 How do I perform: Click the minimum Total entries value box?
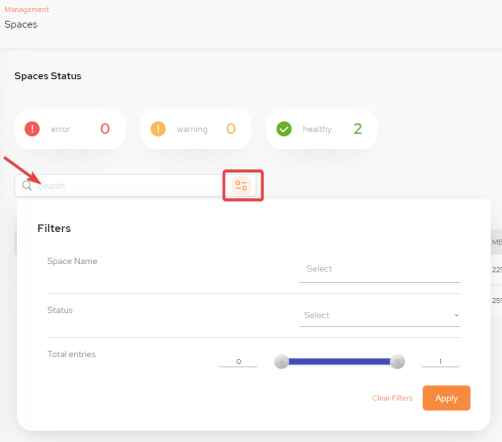(239, 361)
